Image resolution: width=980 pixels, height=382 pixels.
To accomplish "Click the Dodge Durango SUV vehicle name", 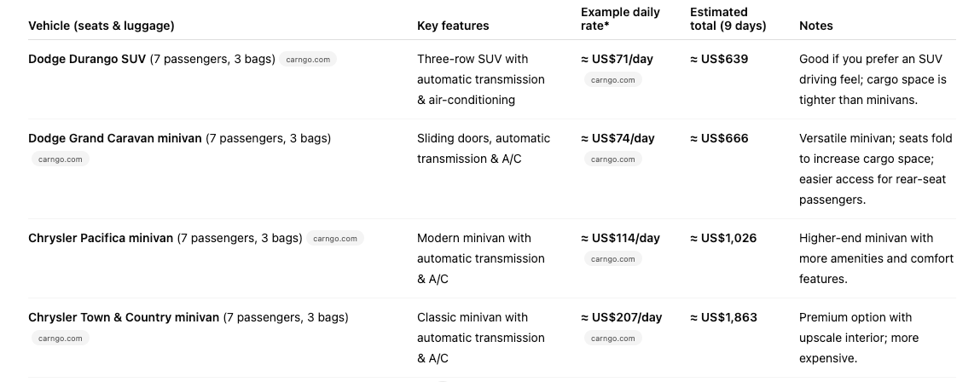I will tap(87, 59).
